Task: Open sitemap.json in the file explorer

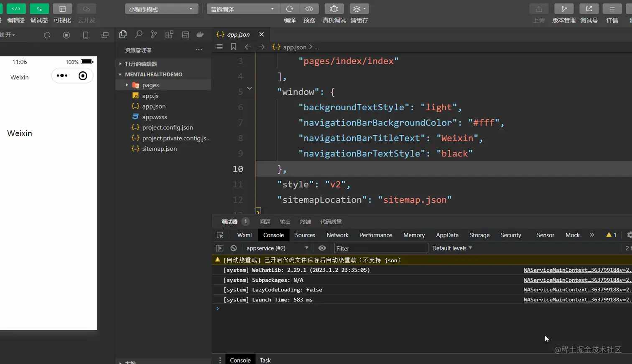Action: click(159, 149)
